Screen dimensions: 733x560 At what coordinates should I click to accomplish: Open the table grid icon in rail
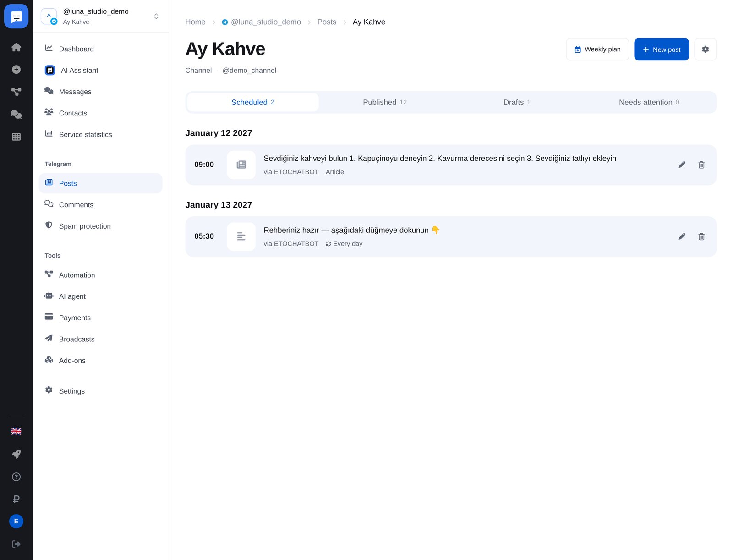16,137
